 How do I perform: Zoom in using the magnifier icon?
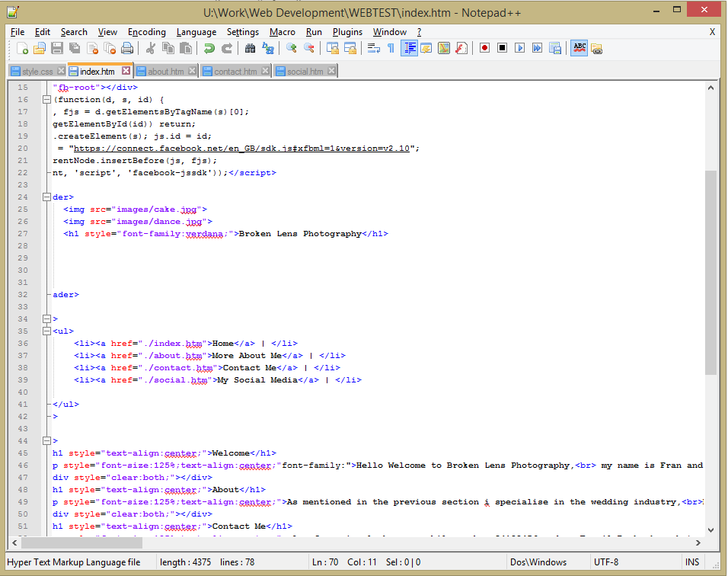coord(292,47)
